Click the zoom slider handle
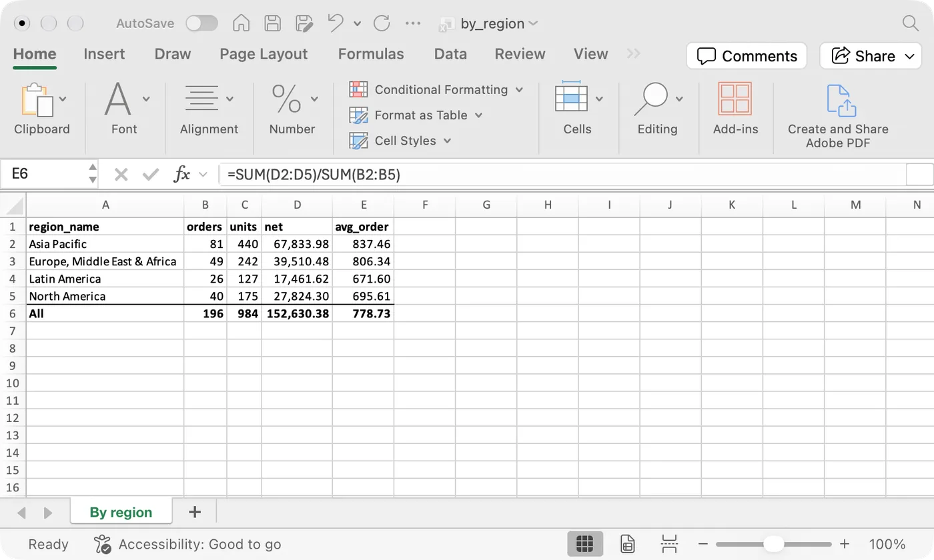The width and height of the screenshot is (934, 560). 773,544
